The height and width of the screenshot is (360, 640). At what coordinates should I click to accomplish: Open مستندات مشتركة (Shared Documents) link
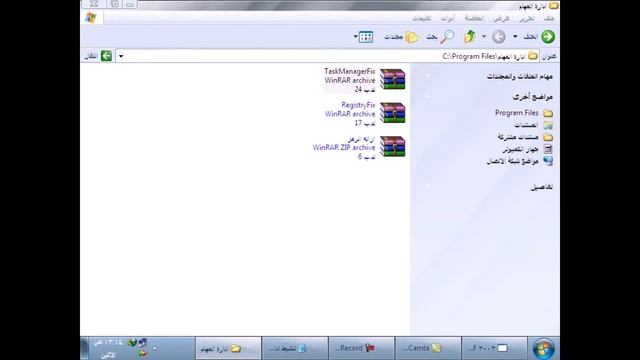[525, 137]
